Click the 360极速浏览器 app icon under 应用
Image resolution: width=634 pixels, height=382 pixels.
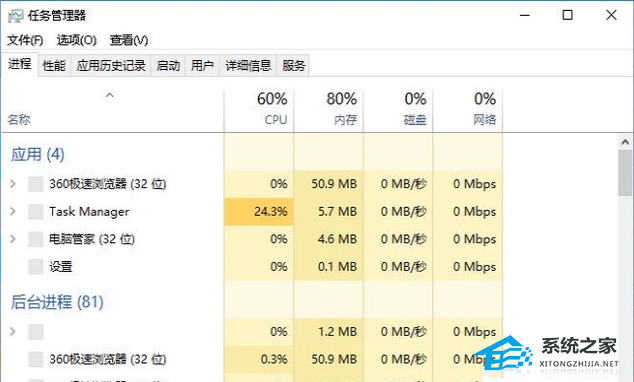pos(36,184)
